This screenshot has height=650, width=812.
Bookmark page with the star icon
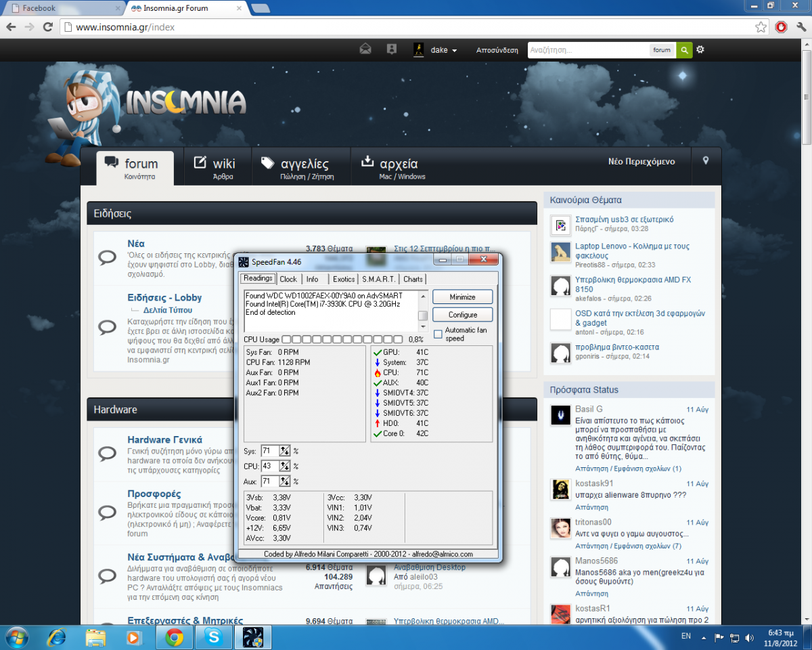761,27
